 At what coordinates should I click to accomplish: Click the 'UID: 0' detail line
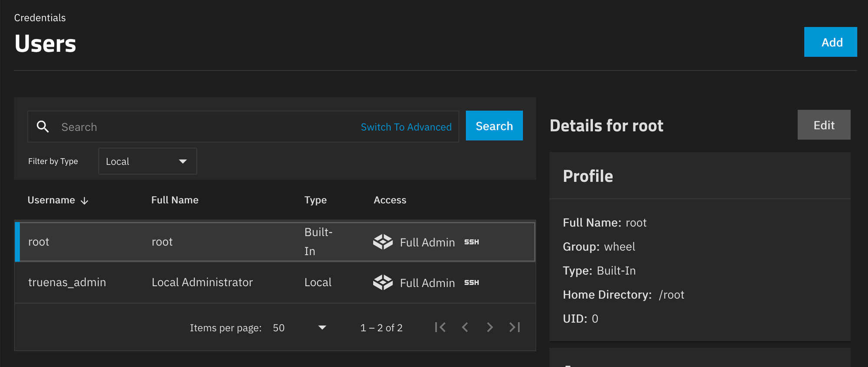(x=581, y=319)
